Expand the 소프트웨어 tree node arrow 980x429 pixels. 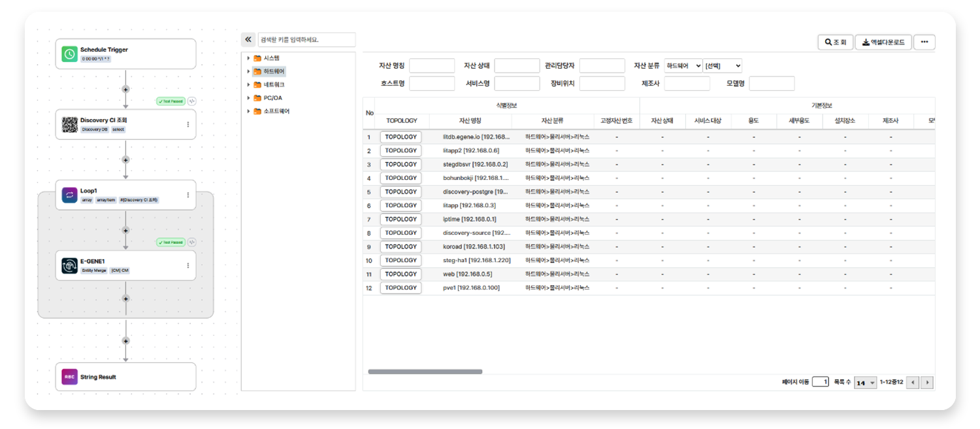(248, 111)
